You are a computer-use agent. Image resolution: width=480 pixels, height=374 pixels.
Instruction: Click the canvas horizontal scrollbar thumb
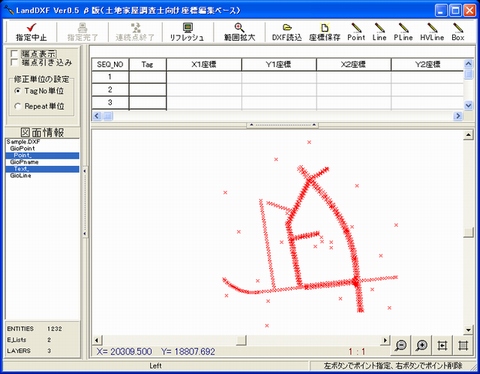(x=241, y=340)
